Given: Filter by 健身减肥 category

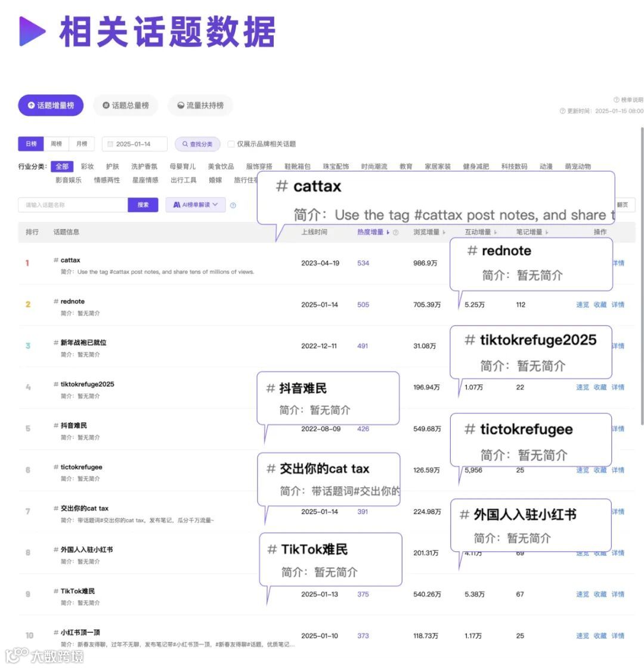Looking at the screenshot, I should [x=476, y=166].
